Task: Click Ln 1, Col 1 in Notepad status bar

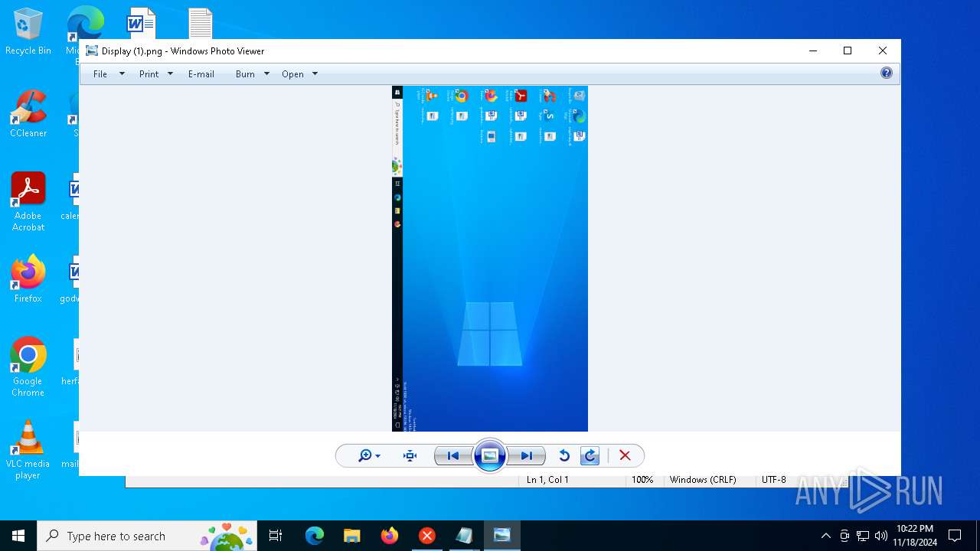Action: 547,480
